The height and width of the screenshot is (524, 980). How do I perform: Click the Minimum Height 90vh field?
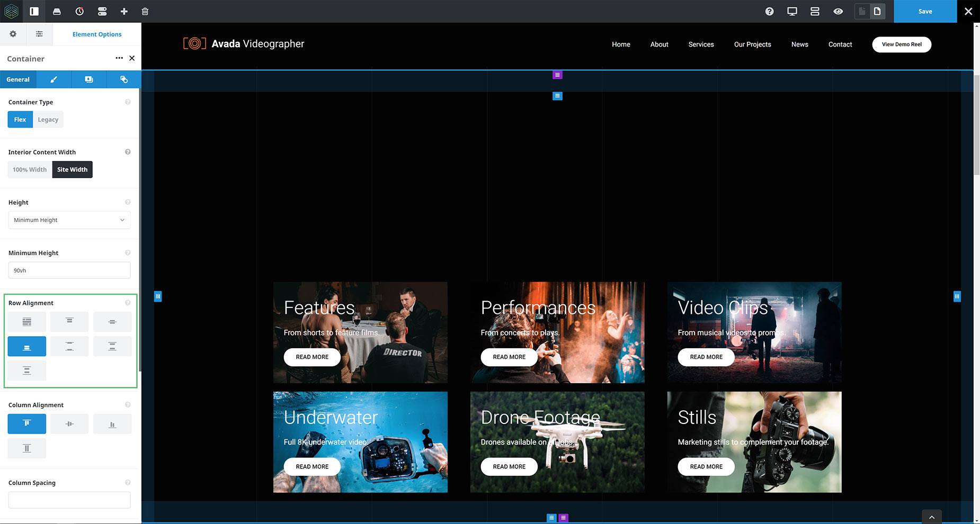pos(69,270)
